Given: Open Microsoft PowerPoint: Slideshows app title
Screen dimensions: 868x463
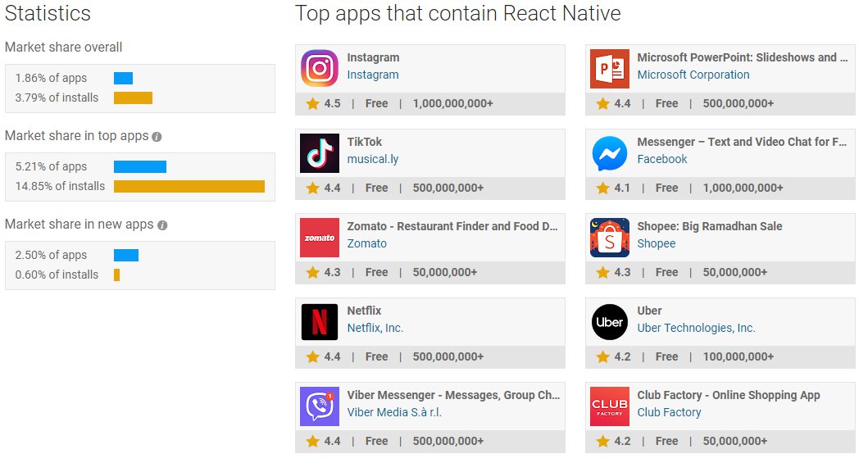Looking at the screenshot, I should tap(743, 57).
